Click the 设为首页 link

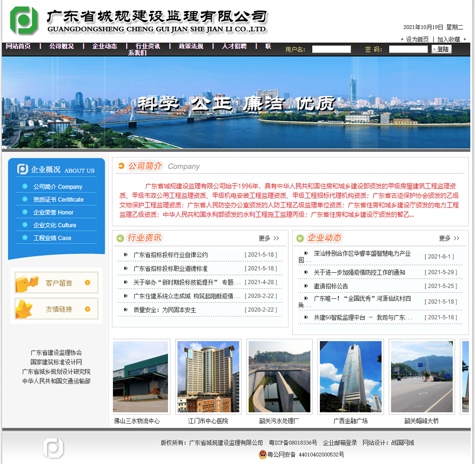click(x=417, y=39)
